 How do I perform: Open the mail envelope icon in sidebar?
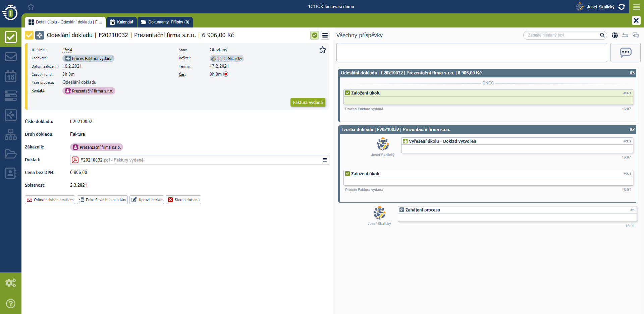11,57
